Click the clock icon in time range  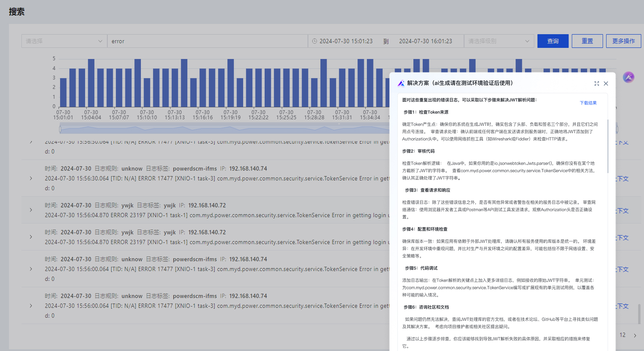(315, 41)
